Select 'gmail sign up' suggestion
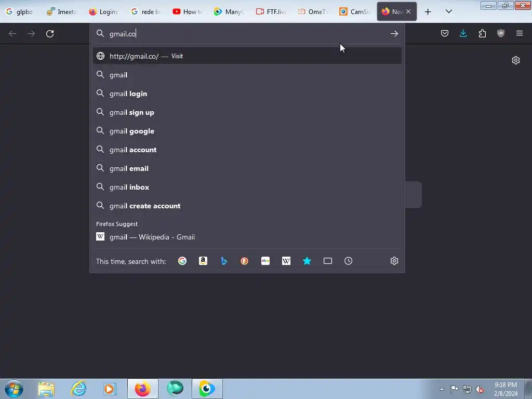The width and height of the screenshot is (532, 399). click(x=247, y=112)
